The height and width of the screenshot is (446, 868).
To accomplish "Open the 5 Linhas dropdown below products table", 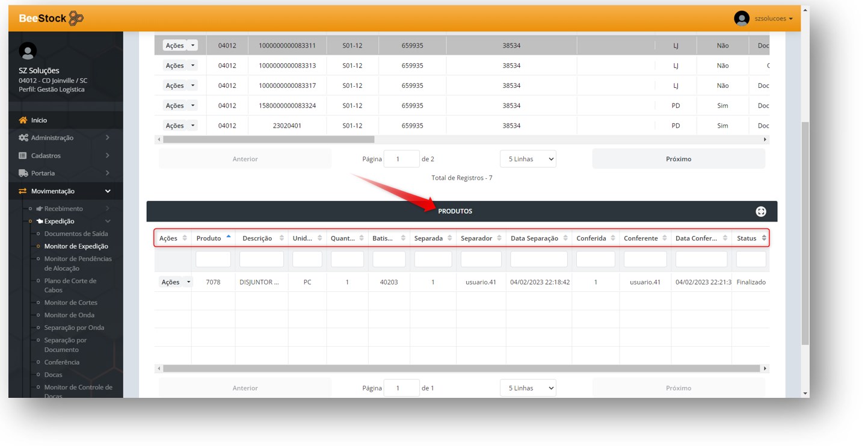I will pos(528,388).
